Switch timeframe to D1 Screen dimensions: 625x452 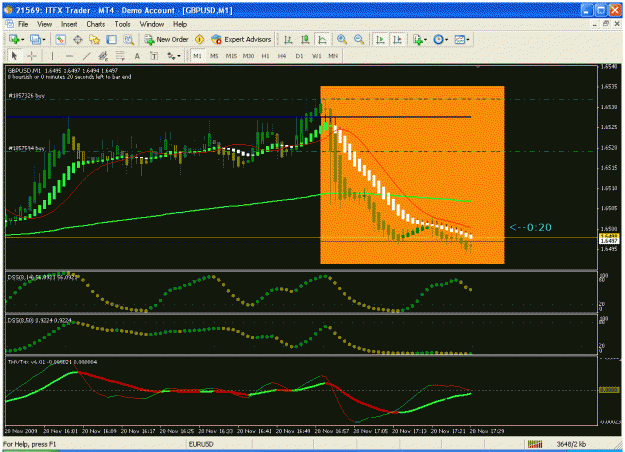coord(299,56)
